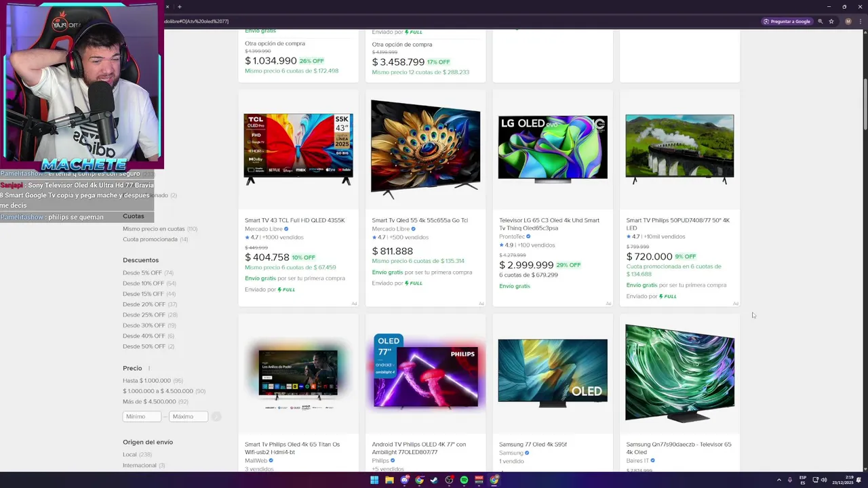Open LG OLED evo product image

pos(553,149)
